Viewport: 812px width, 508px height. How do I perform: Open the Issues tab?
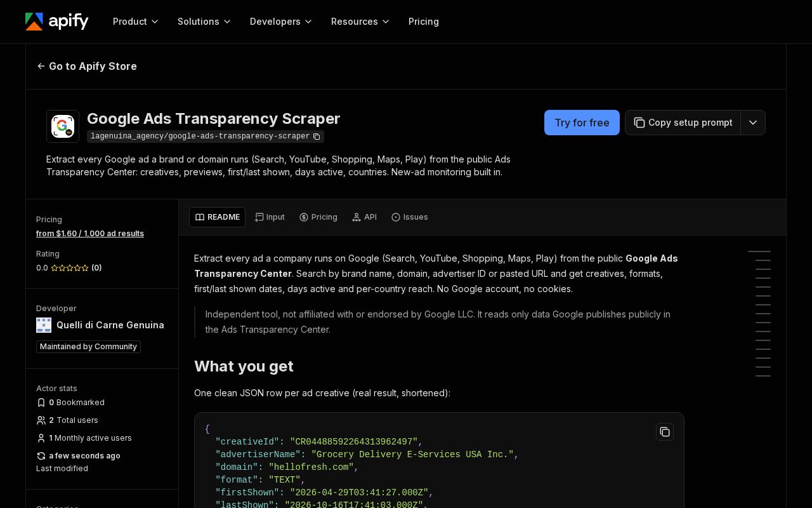point(410,217)
